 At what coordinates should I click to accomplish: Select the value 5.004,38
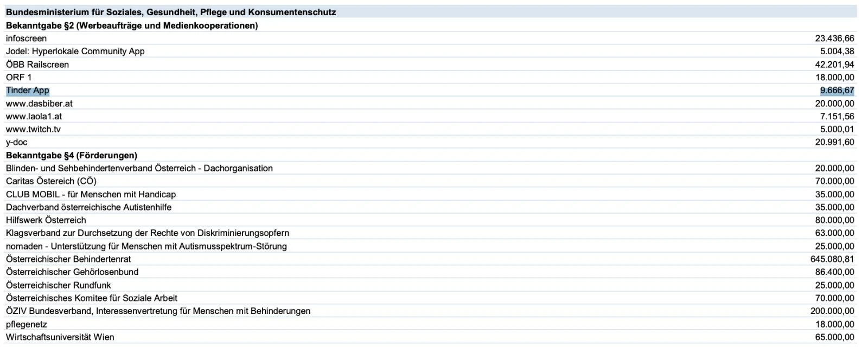837,52
